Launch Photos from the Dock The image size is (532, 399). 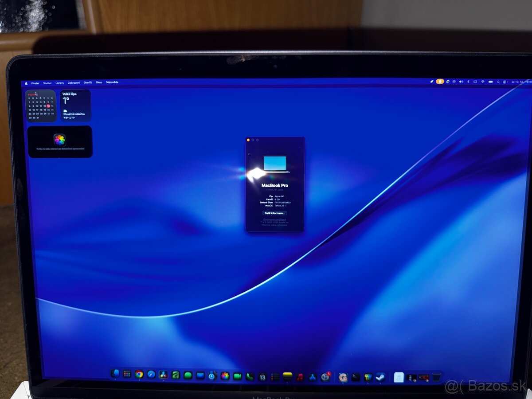tap(225, 376)
